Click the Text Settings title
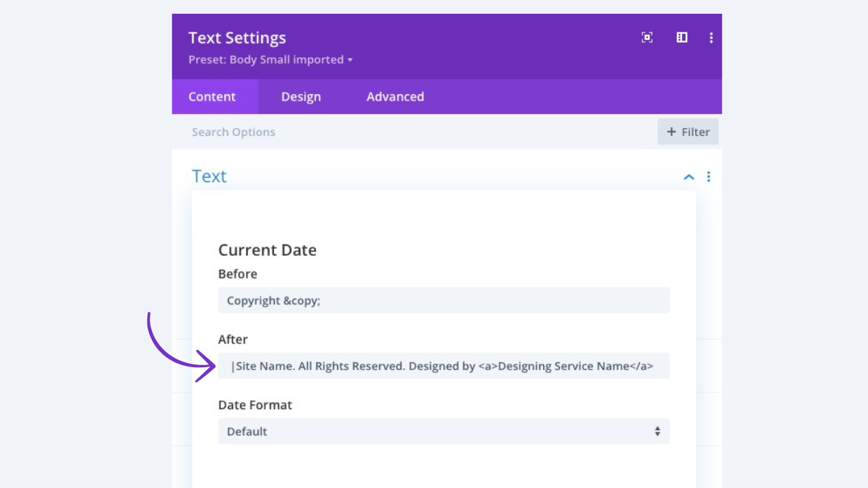The width and height of the screenshot is (868, 488). click(237, 38)
